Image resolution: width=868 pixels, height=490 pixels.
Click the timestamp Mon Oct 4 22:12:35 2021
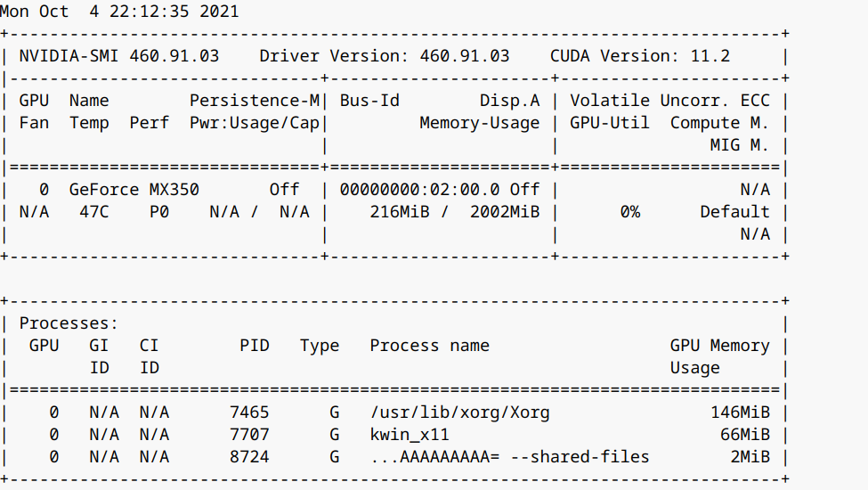[119, 12]
